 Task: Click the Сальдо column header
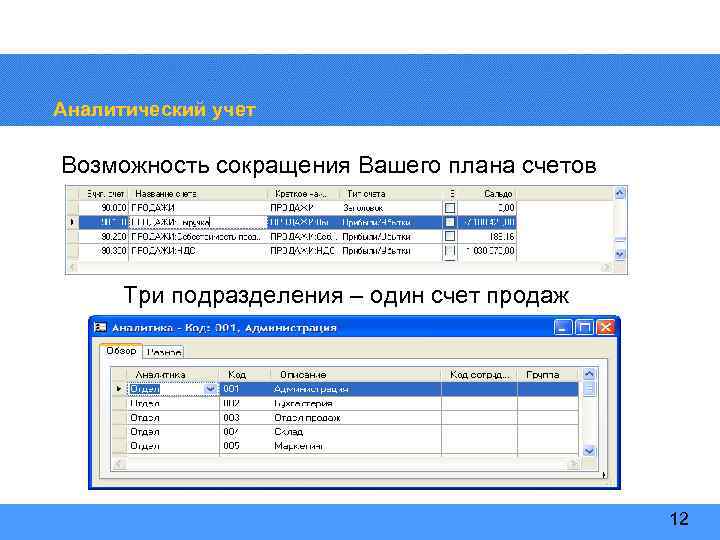(x=487, y=194)
